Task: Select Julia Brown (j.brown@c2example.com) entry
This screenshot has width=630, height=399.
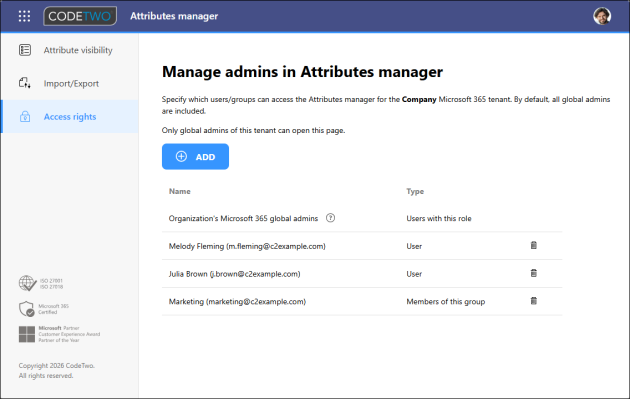Action: click(234, 274)
